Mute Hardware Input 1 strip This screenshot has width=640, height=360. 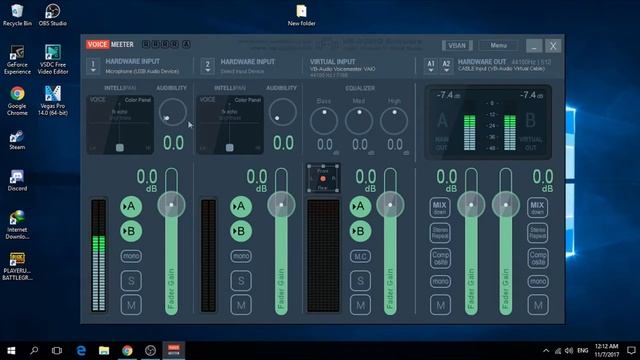131,305
